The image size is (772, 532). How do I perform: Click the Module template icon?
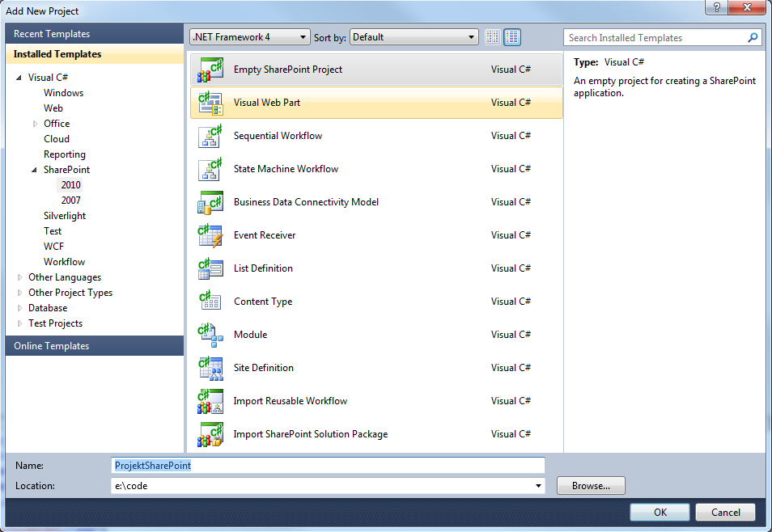(210, 335)
